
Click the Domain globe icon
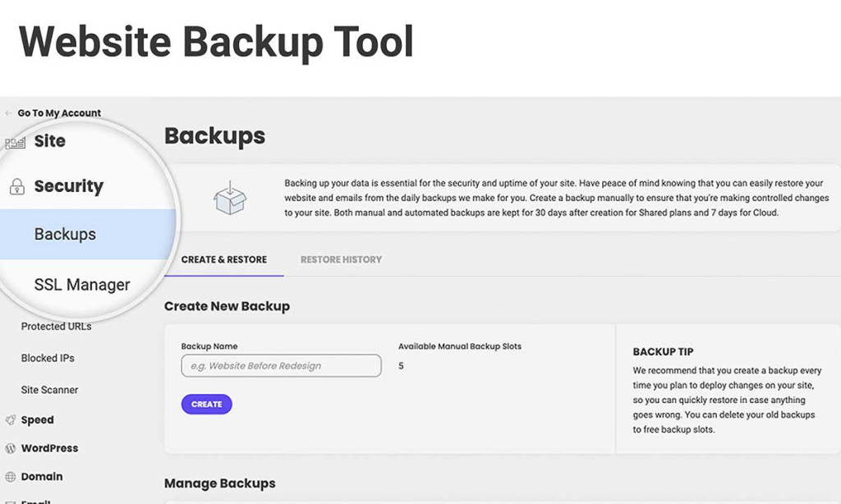pyautogui.click(x=11, y=477)
